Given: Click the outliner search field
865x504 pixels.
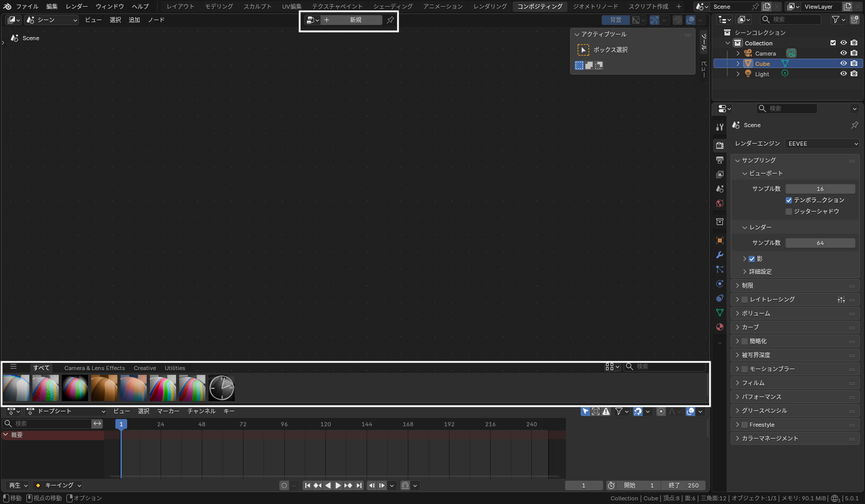Looking at the screenshot, I should pyautogui.click(x=790, y=20).
